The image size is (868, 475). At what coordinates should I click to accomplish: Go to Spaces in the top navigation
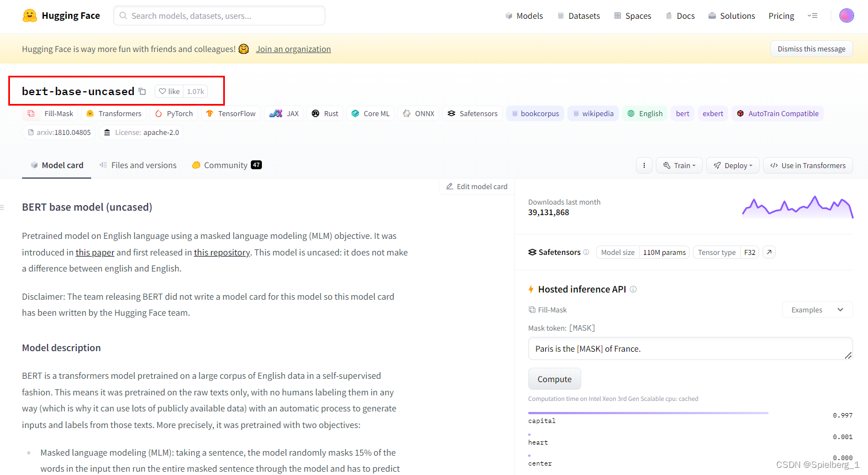pos(633,15)
